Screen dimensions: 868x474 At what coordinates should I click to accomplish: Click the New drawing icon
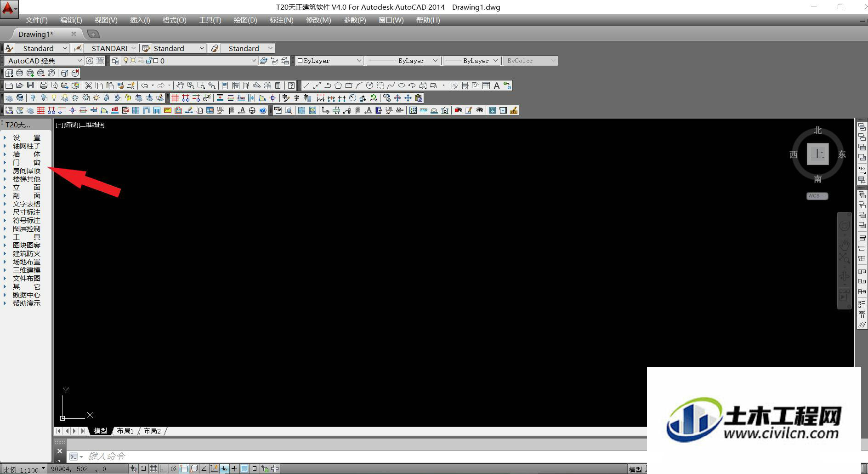pos(9,86)
